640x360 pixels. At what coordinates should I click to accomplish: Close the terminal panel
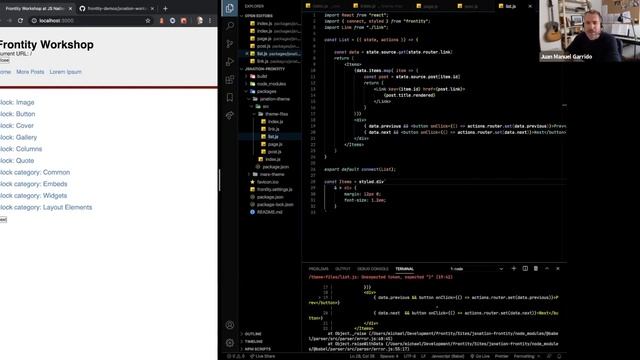pyautogui.click(x=558, y=269)
